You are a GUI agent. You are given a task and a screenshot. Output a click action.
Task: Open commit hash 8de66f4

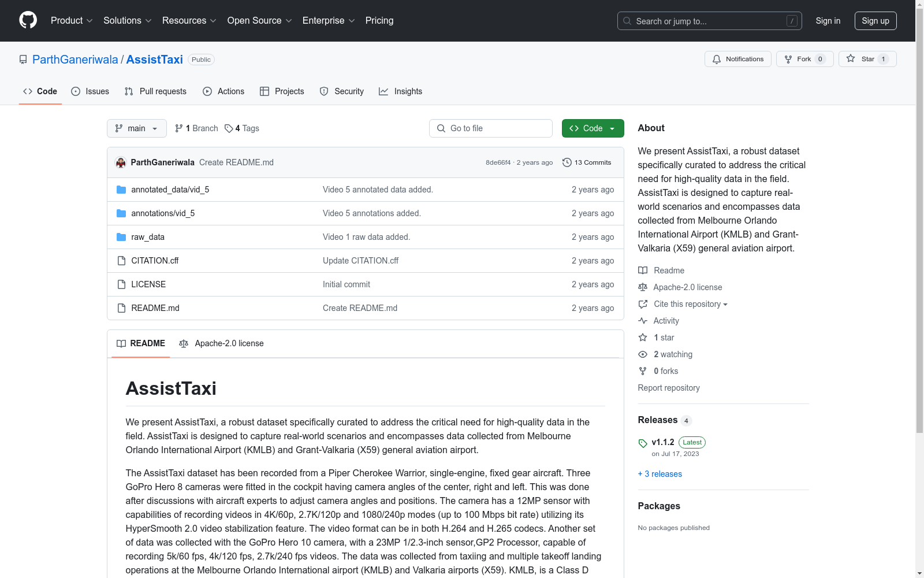tap(498, 162)
